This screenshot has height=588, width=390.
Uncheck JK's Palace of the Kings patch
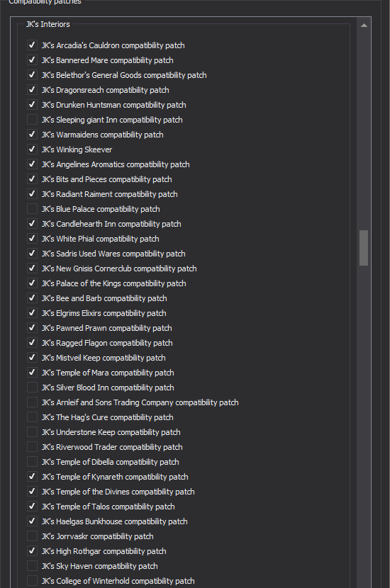coord(33,283)
